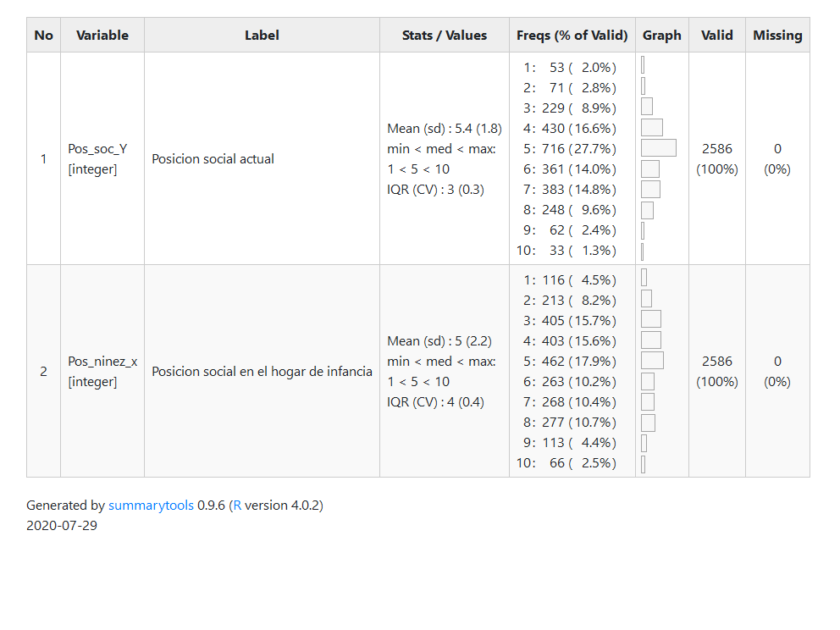Click the longest bar in Pos_ninez_x graph

click(x=652, y=361)
